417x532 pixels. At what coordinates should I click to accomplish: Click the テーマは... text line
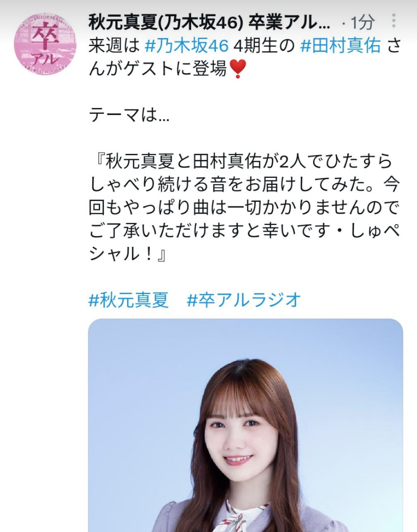coord(129,115)
